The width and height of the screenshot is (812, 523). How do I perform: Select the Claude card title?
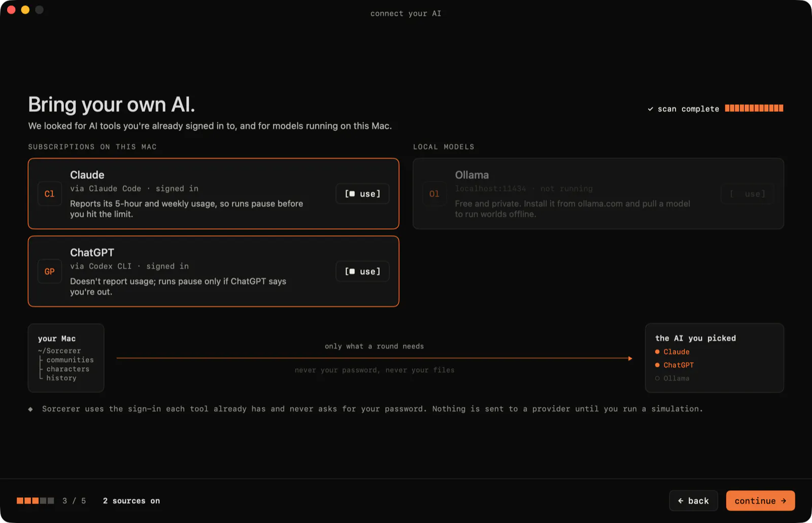point(87,175)
